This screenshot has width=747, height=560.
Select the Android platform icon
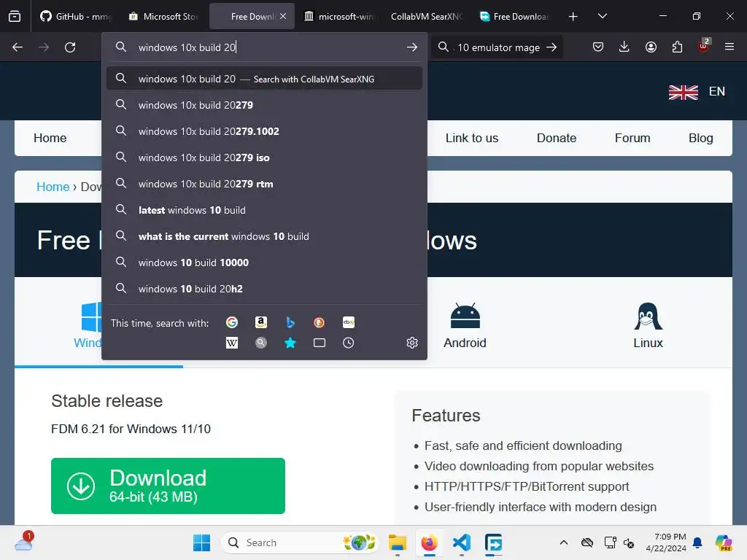coord(465,326)
